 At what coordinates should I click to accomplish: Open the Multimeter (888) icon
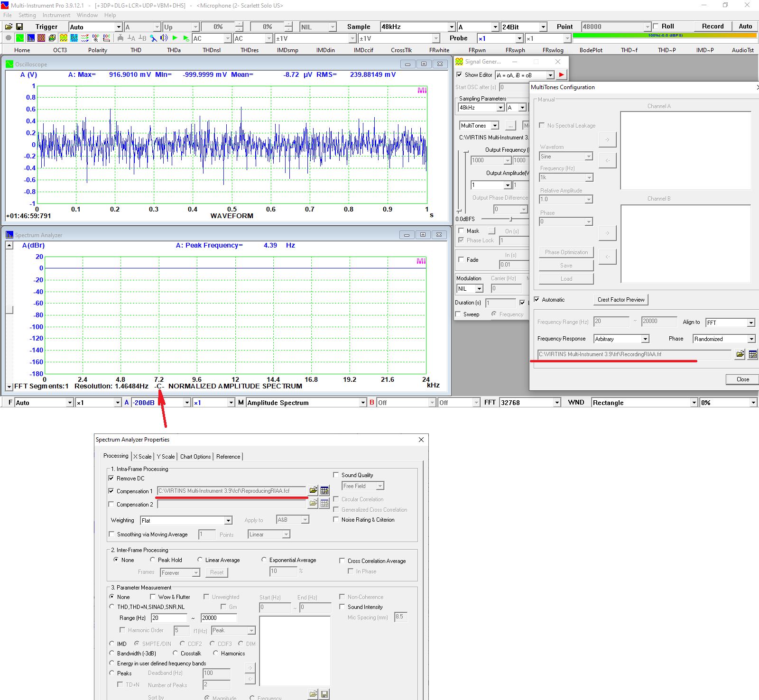[42, 38]
